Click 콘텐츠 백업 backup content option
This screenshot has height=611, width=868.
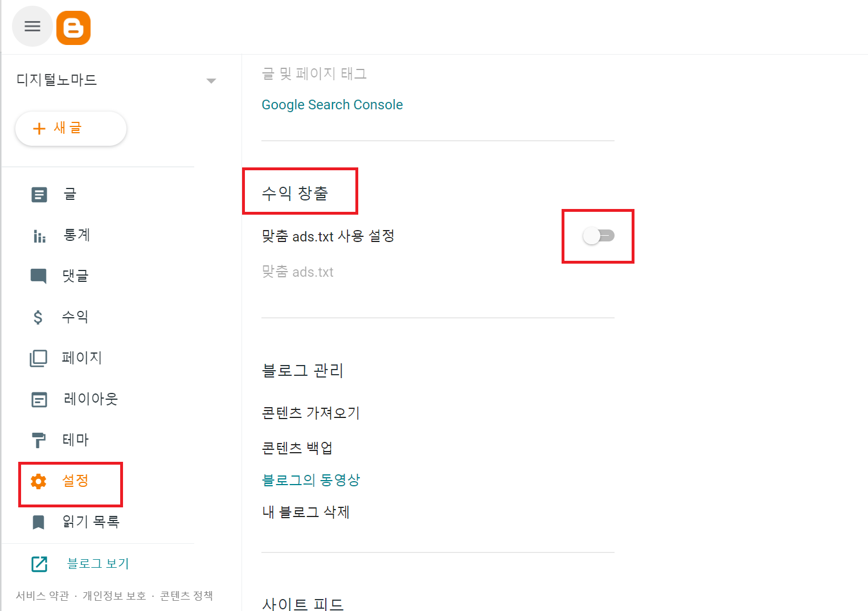click(x=297, y=448)
